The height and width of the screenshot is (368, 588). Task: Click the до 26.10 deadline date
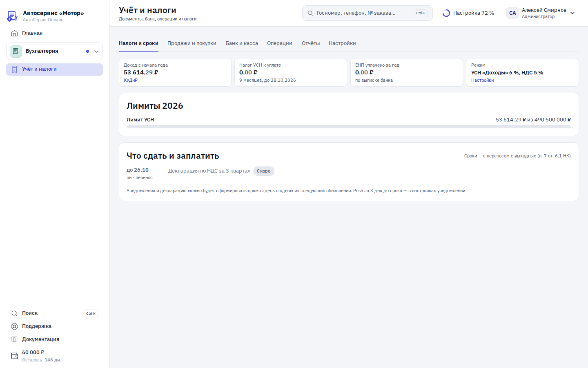138,170
